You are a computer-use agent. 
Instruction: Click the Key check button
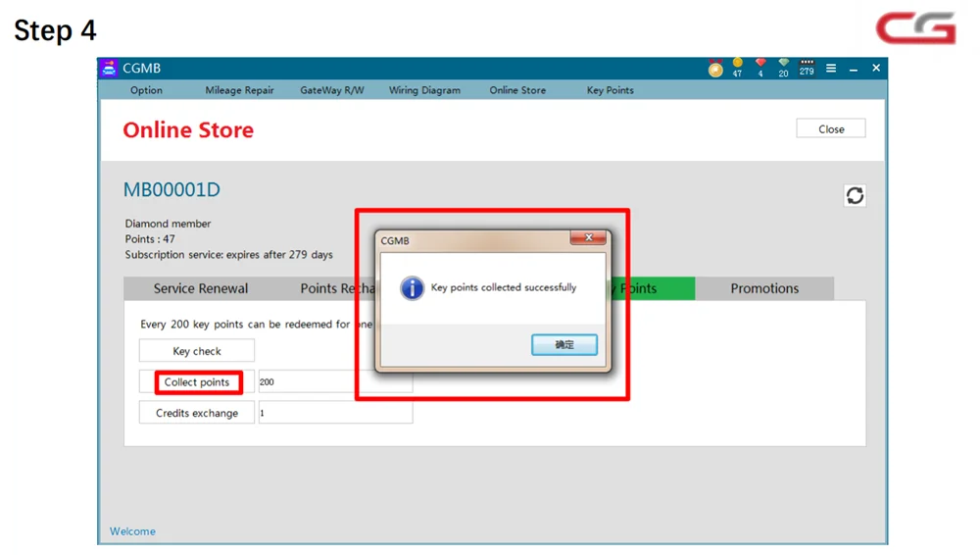coord(197,351)
